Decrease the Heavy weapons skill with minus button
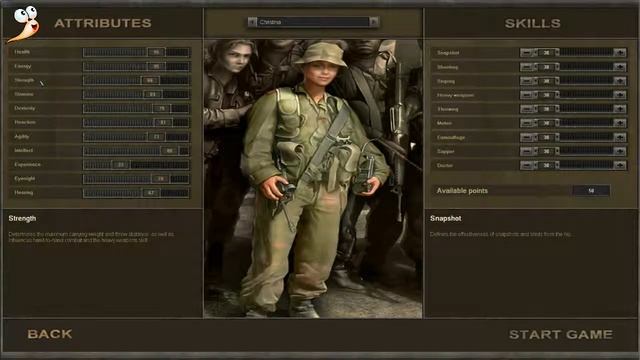Screen dimensions: 640x360 (x=527, y=95)
